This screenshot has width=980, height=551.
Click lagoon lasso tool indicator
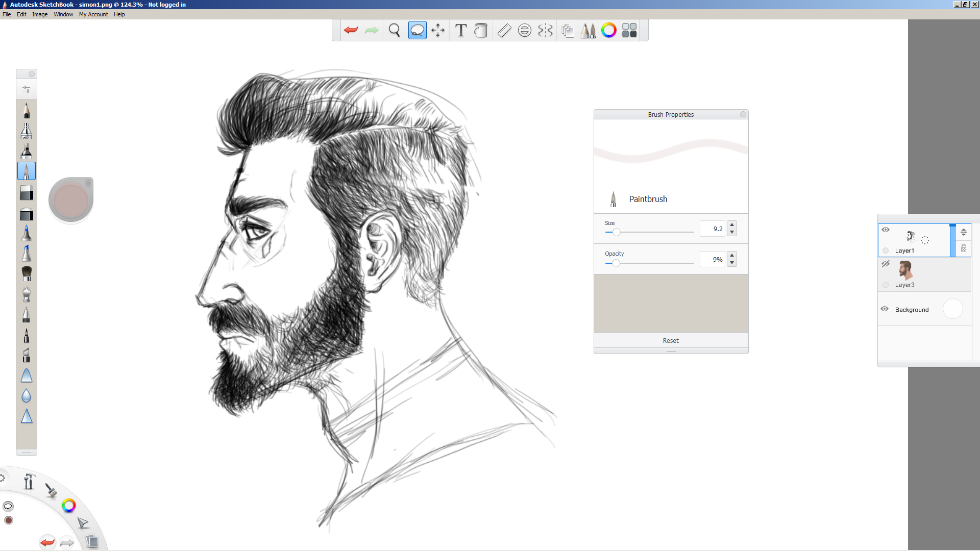point(8,506)
